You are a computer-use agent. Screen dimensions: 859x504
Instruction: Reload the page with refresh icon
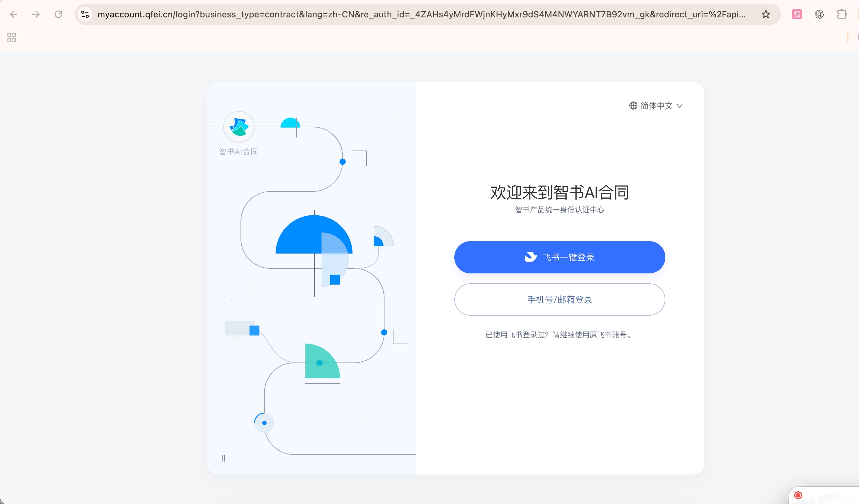coord(58,14)
